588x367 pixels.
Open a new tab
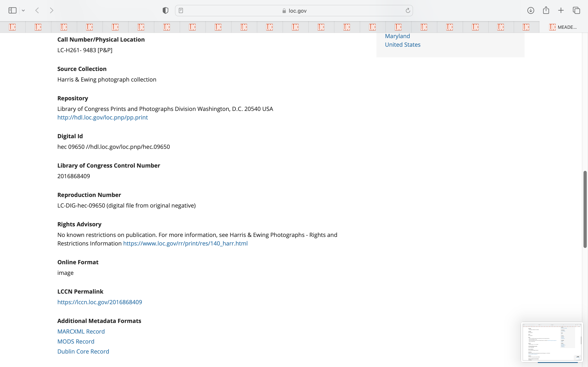(x=561, y=10)
